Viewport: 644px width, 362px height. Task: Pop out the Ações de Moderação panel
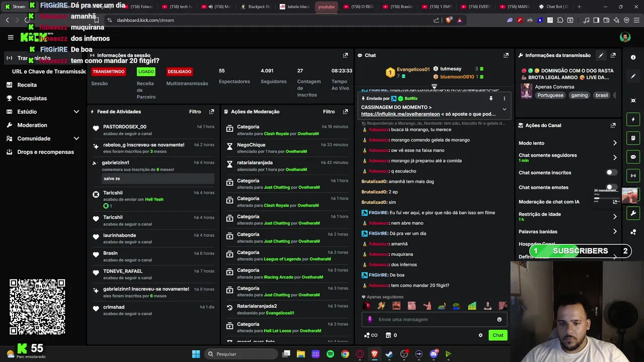pos(345,112)
